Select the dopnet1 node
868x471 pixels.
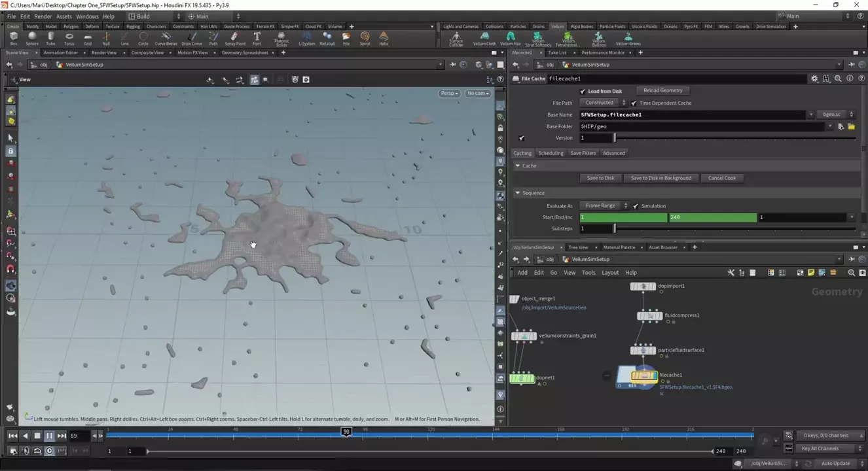[x=522, y=378]
